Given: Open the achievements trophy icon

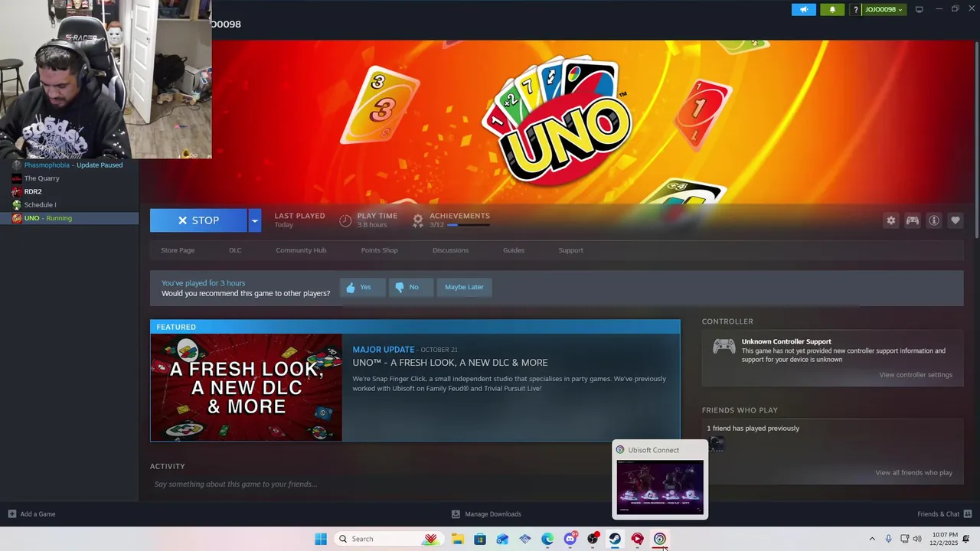Looking at the screenshot, I should [x=418, y=220].
